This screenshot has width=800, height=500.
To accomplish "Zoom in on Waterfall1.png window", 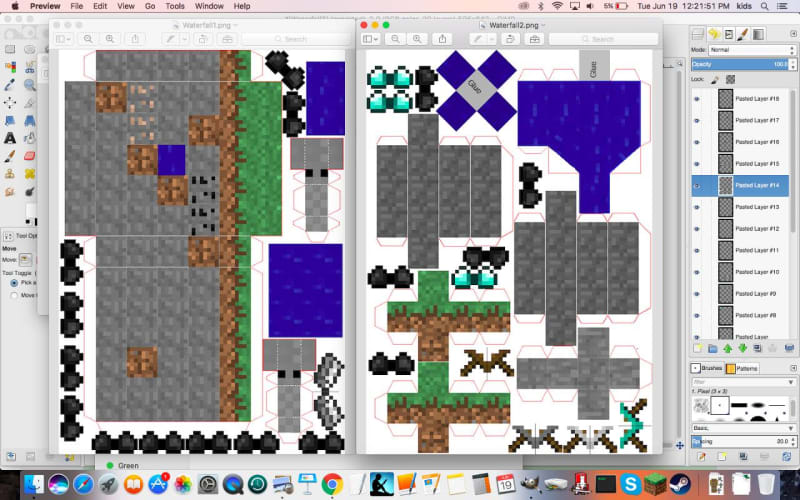I will pyautogui.click(x=110, y=39).
